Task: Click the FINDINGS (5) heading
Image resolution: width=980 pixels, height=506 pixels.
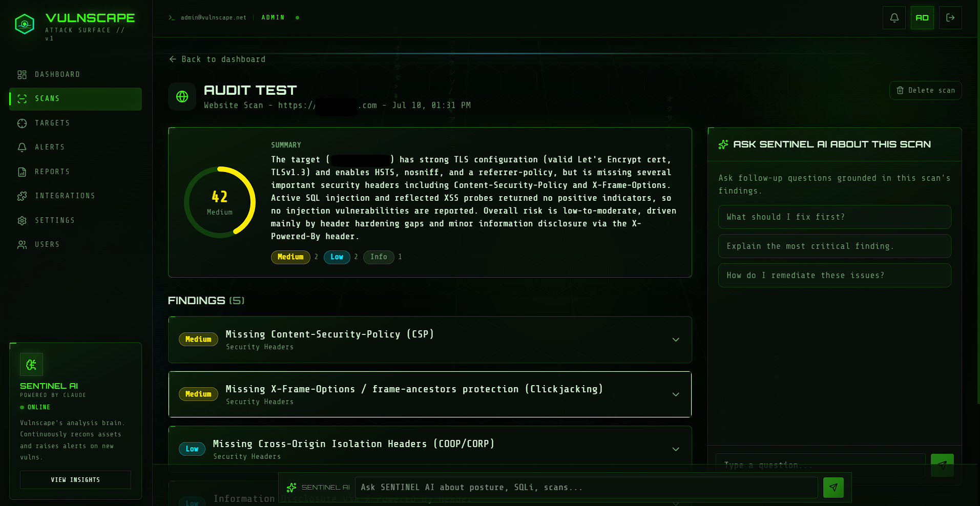Action: [x=206, y=301]
